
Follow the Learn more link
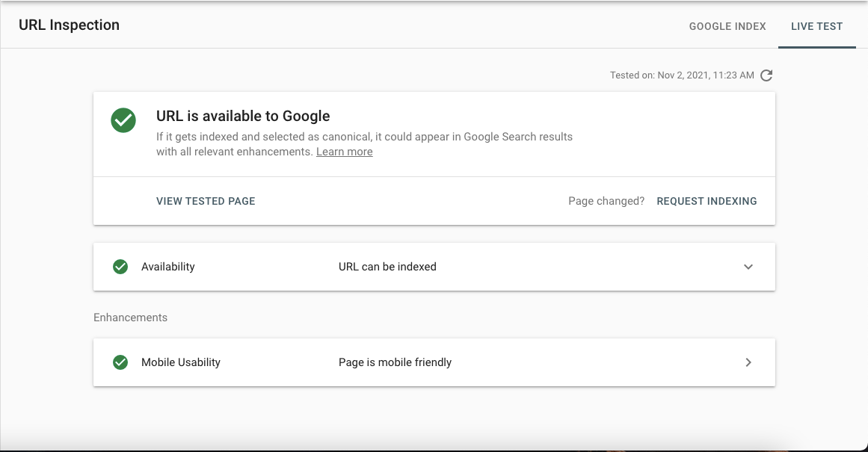(345, 152)
